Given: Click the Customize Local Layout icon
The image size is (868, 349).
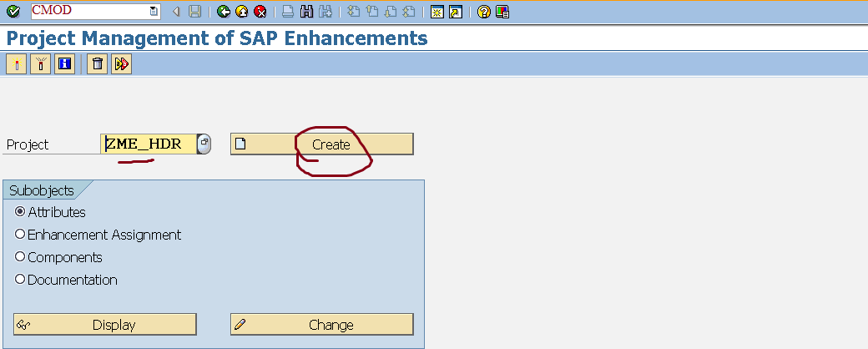Looking at the screenshot, I should (x=502, y=12).
